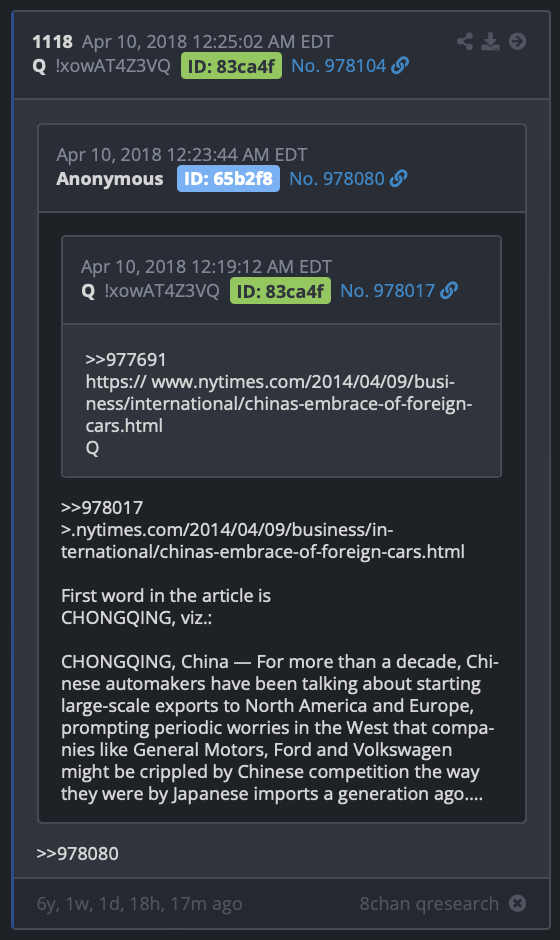Follow the >>978017 quoted reference
The width and height of the screenshot is (560, 940).
[x=102, y=508]
